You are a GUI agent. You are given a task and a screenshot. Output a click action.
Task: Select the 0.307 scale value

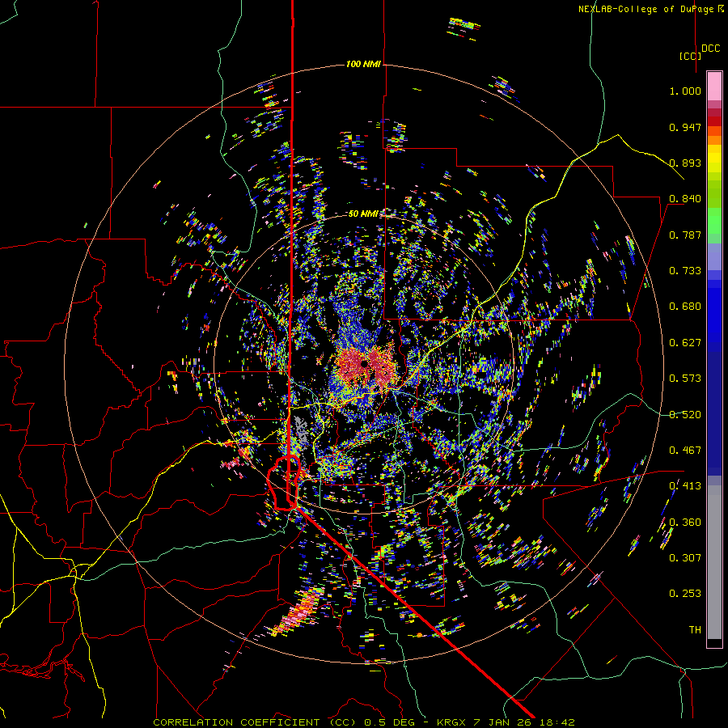point(685,557)
